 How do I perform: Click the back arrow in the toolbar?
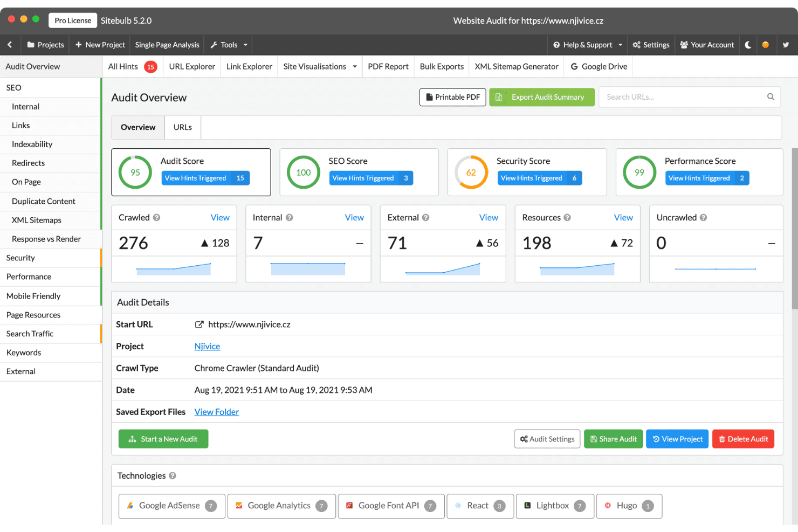10,45
